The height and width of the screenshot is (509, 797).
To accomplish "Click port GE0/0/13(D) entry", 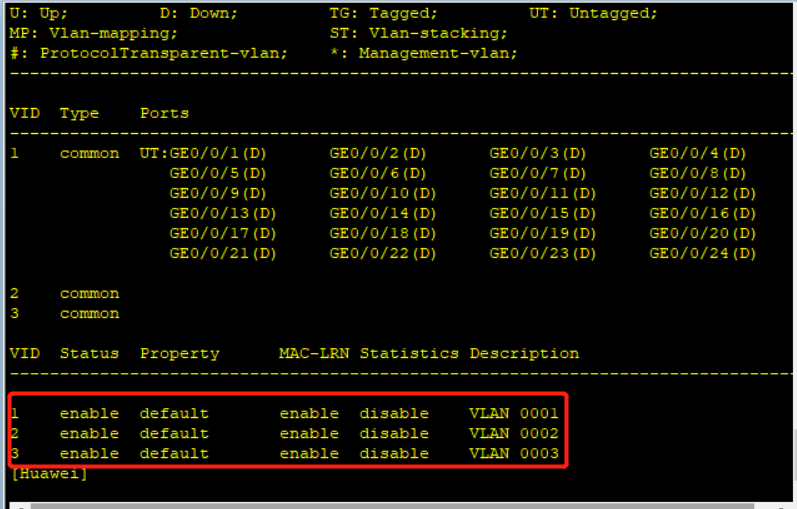I will (222, 213).
